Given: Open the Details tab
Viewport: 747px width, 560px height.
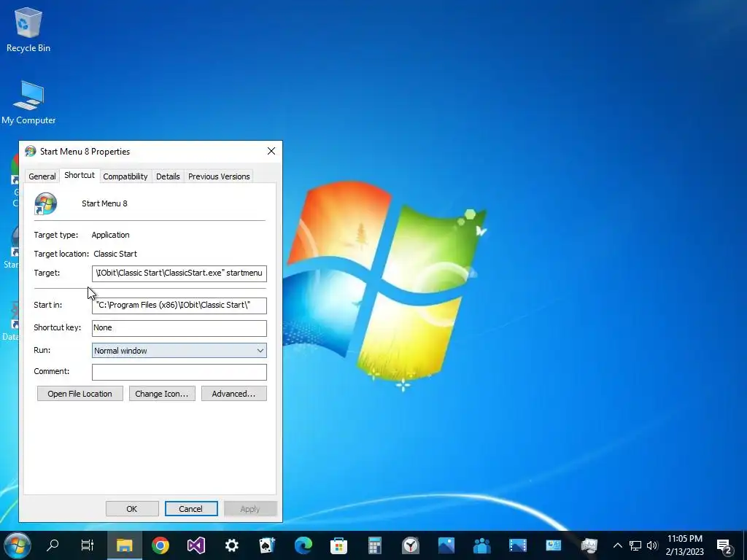Looking at the screenshot, I should point(168,176).
